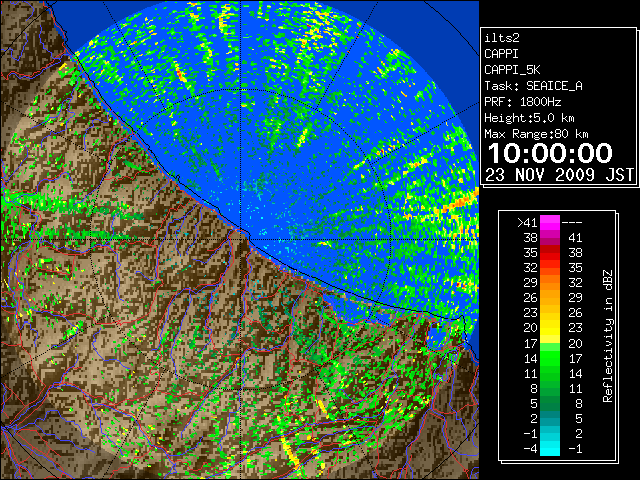640x480 pixels.
Task: Select the "Max Range:80 km" line
Action: coord(536,134)
